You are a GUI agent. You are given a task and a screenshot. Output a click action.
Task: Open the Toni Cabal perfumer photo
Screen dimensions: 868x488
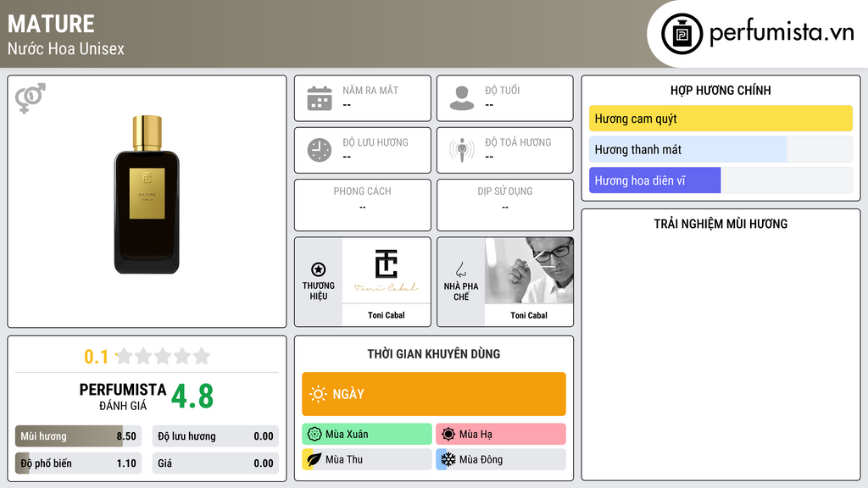[529, 270]
